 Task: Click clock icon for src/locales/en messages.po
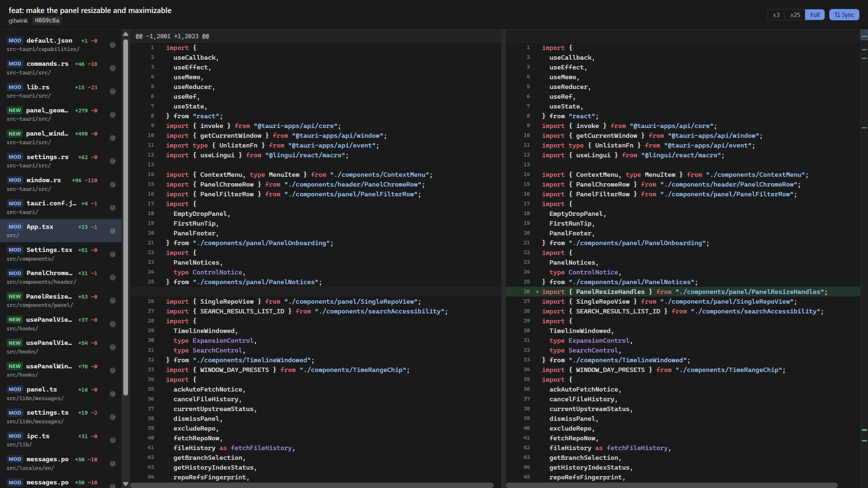pos(113,463)
